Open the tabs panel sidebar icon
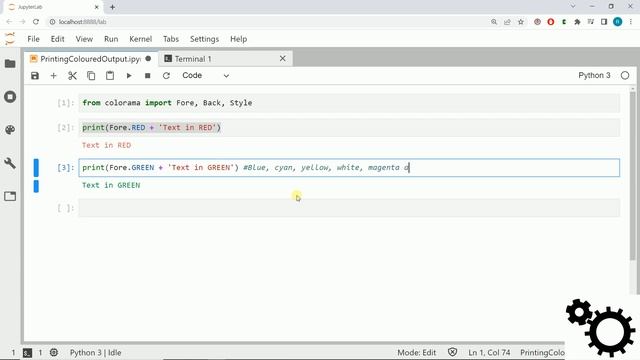The image size is (640, 360). coord(10,196)
